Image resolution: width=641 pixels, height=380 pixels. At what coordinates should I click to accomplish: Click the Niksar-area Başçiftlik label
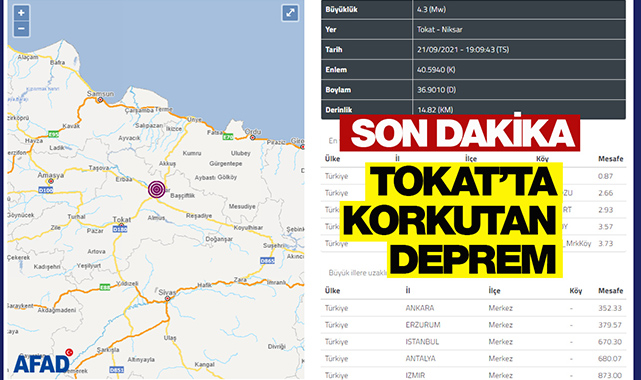[x=182, y=196]
